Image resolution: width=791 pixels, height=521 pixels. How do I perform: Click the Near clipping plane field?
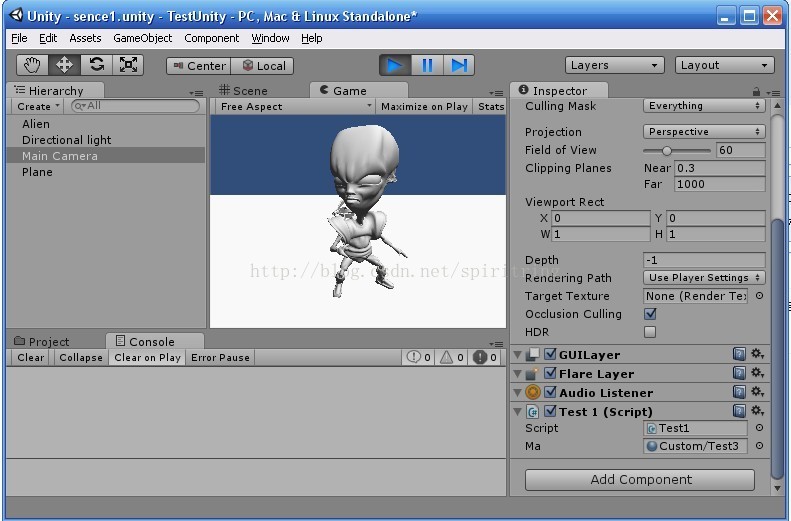(720, 168)
